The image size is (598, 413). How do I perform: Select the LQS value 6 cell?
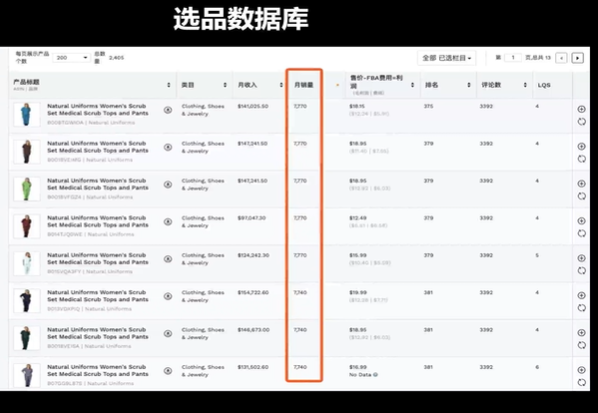(x=537, y=367)
